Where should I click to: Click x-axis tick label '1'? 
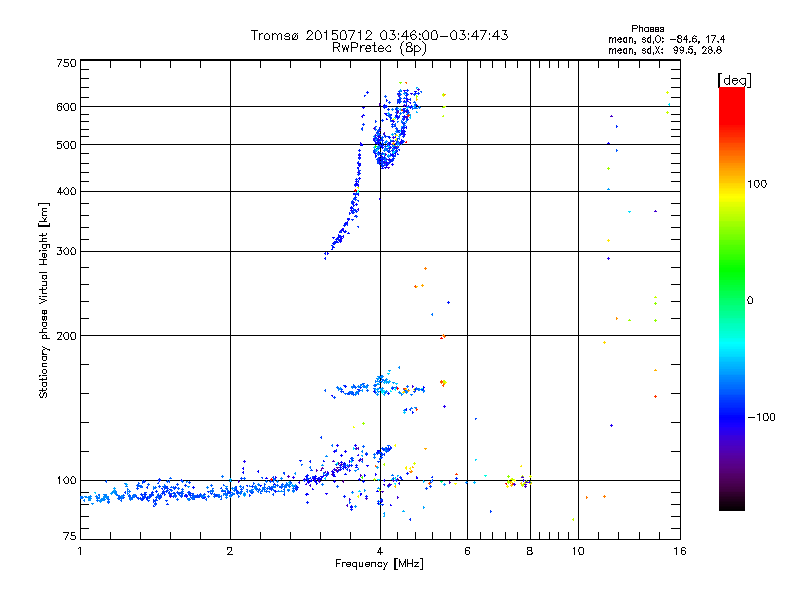80,551
